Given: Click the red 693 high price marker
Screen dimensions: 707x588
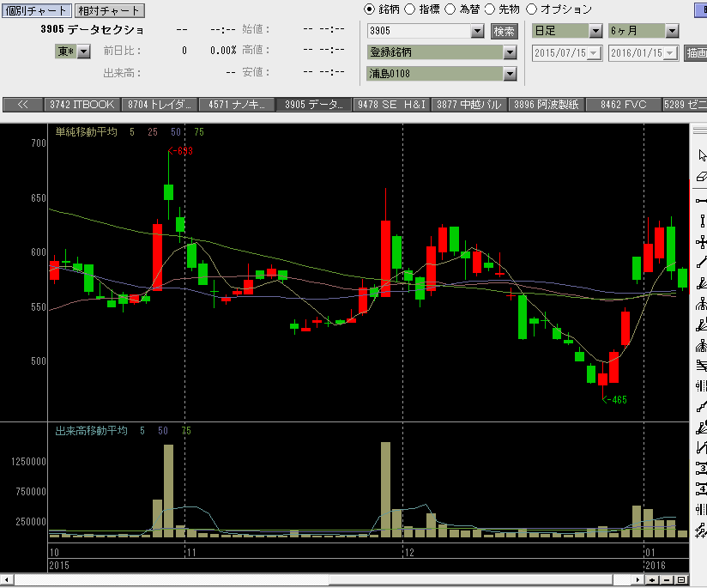Looking at the screenshot, I should point(180,151).
